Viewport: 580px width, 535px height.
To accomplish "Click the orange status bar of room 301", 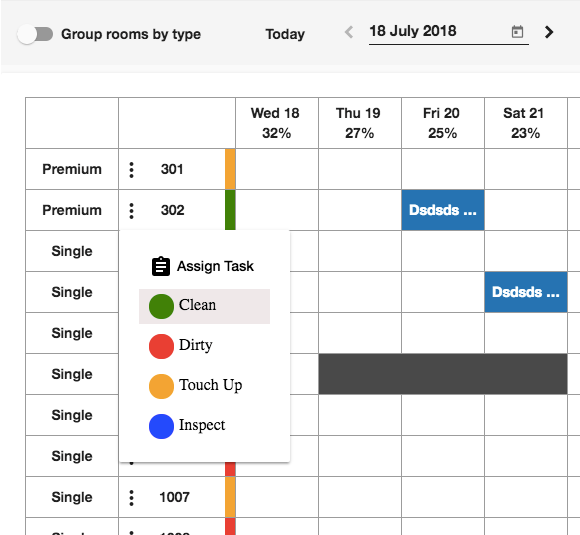I will click(230, 169).
